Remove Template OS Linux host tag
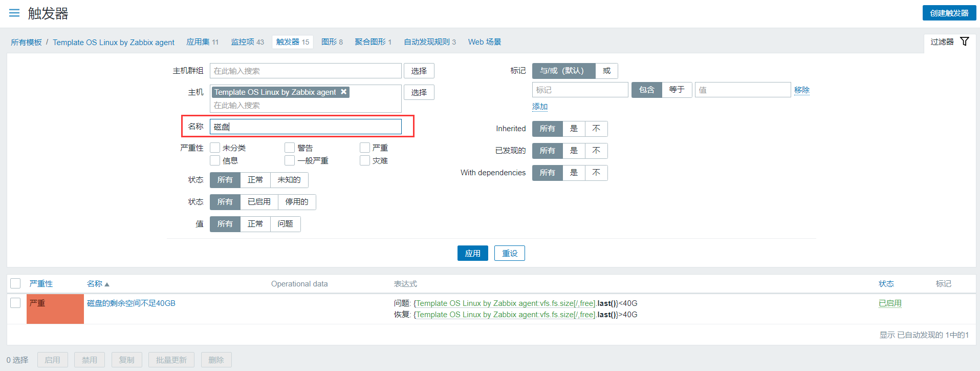Image resolution: width=980 pixels, height=371 pixels. 344,92
